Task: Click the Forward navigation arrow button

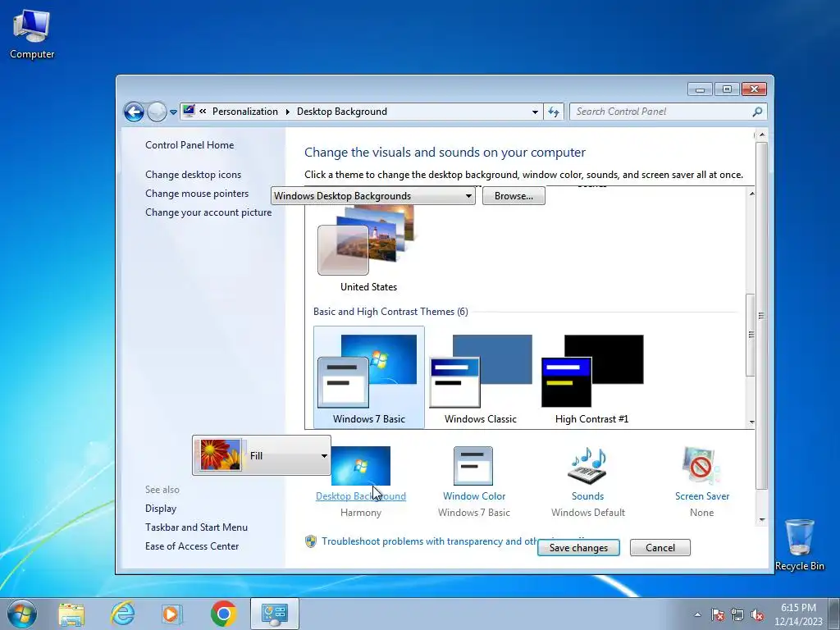Action: pyautogui.click(x=157, y=112)
